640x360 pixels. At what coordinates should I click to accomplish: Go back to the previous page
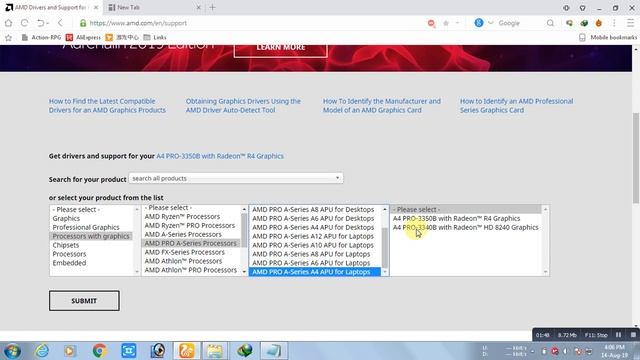(60, 23)
